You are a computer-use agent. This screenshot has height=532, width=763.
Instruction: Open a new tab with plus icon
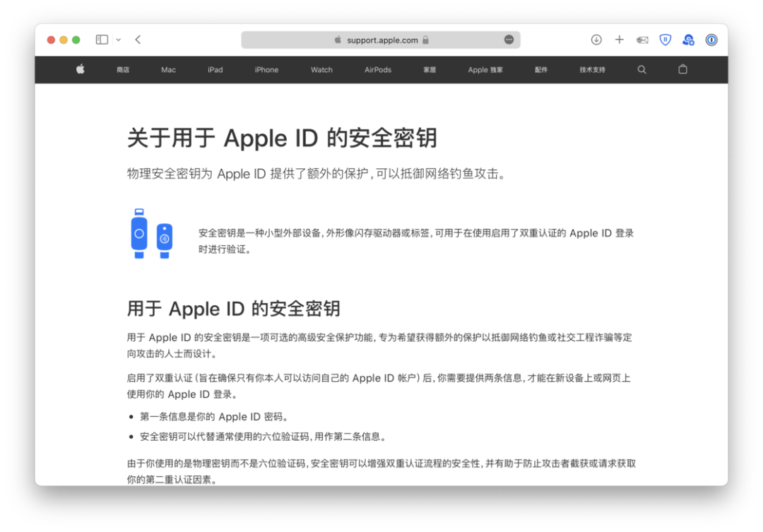click(x=619, y=40)
